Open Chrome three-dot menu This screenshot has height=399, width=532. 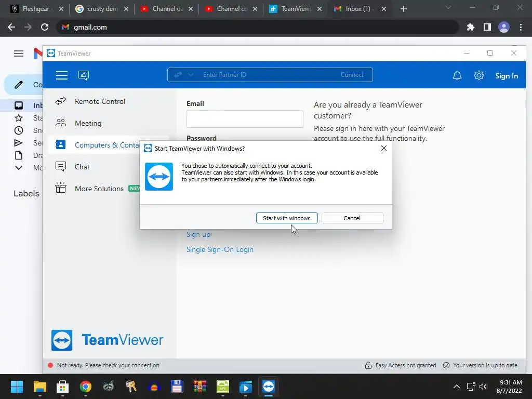coord(521,27)
